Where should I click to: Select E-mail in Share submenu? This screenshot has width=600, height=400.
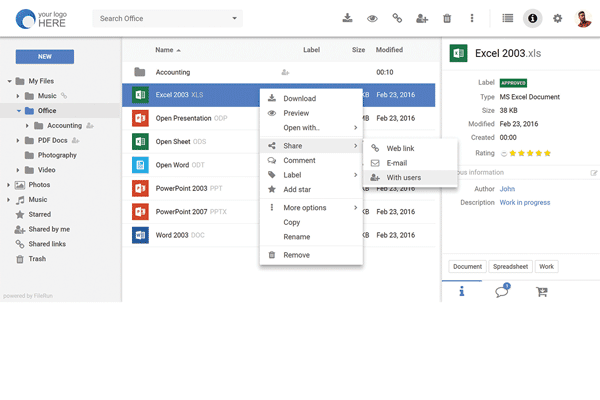pyautogui.click(x=410, y=163)
